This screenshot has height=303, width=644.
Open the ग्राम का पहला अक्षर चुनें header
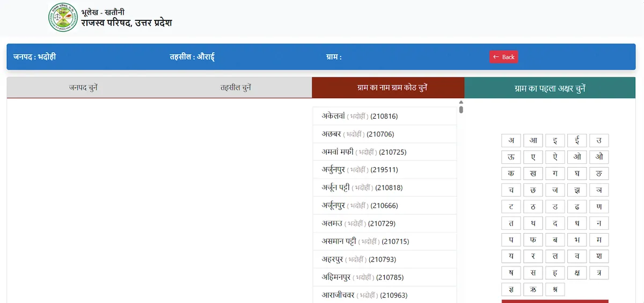pos(550,88)
